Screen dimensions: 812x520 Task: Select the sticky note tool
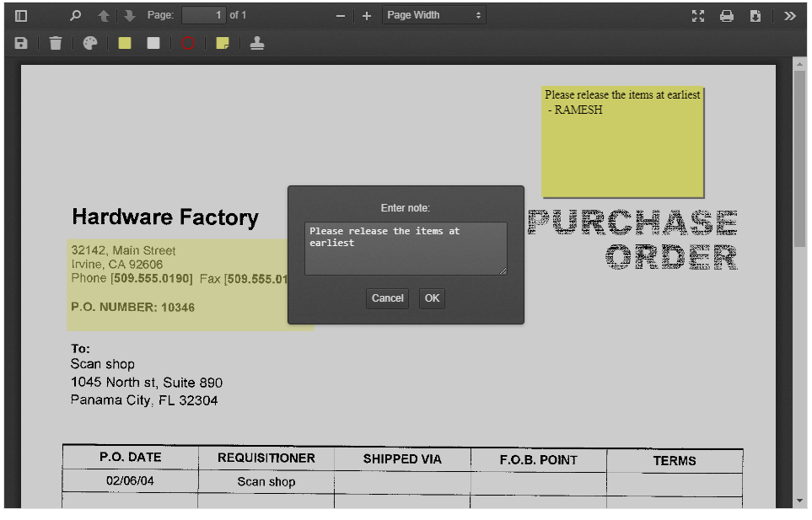point(222,43)
